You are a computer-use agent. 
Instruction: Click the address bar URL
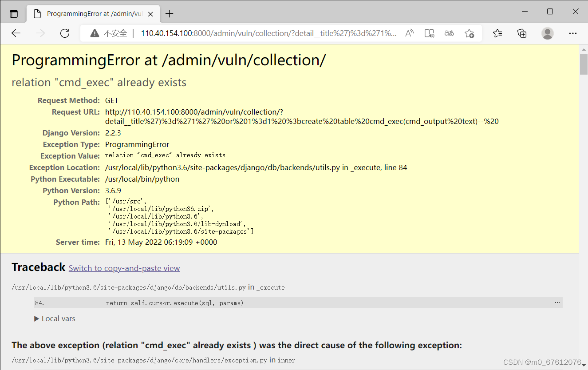point(266,33)
